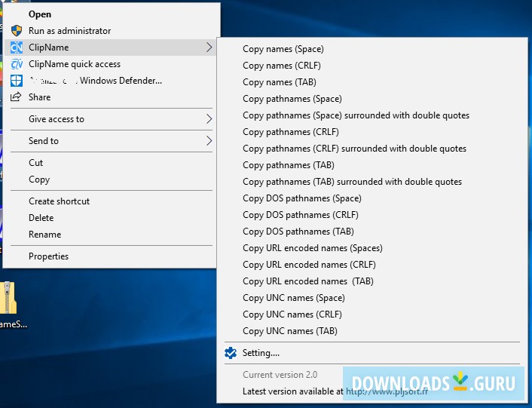Click the ameS... desktop file label

(x=14, y=324)
